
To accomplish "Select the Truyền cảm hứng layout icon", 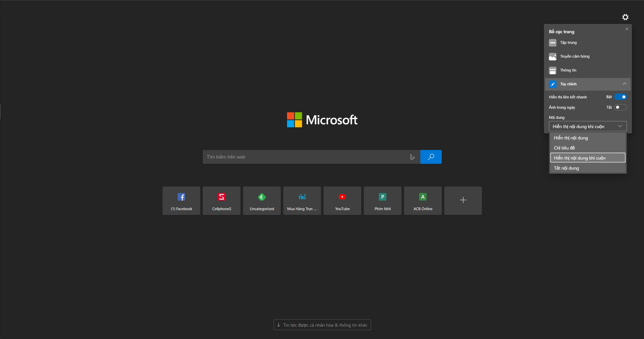I will (552, 57).
